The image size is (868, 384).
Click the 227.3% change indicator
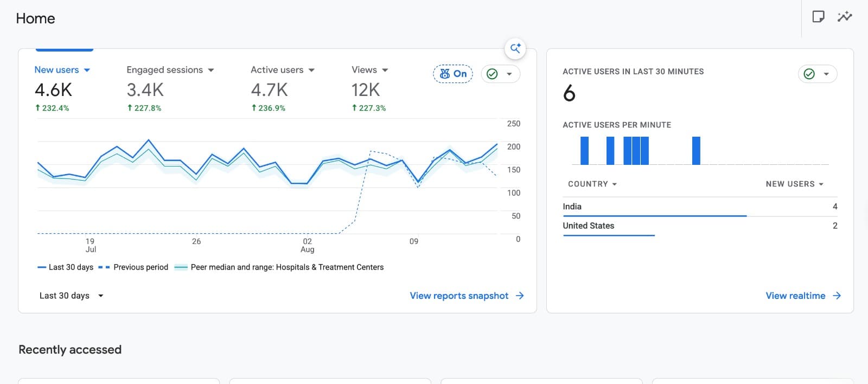369,108
